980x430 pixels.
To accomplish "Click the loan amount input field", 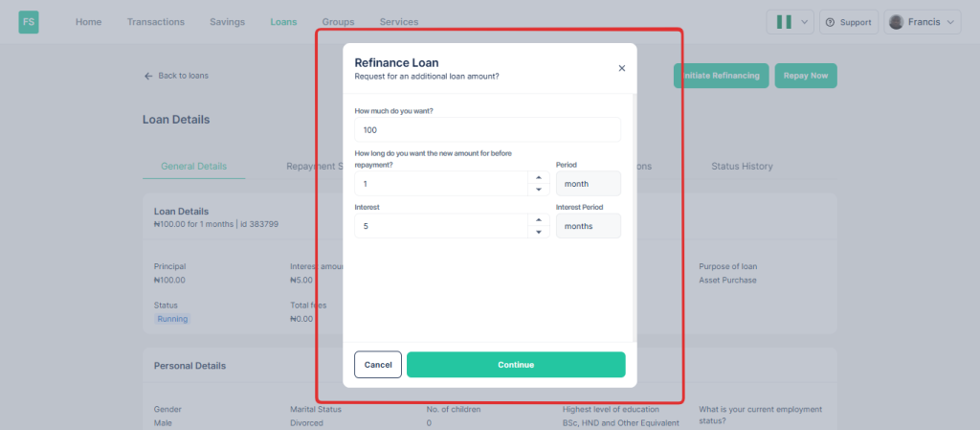I will [487, 129].
